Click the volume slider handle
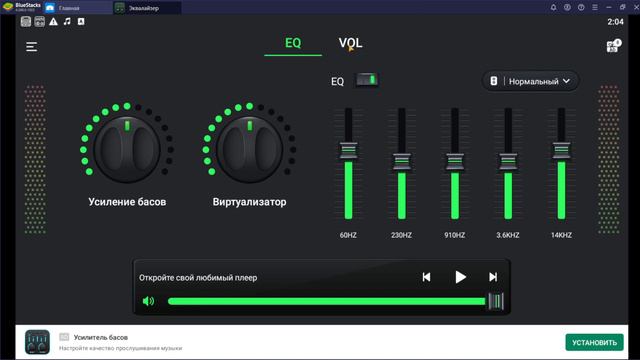The width and height of the screenshot is (640, 360). [496, 301]
